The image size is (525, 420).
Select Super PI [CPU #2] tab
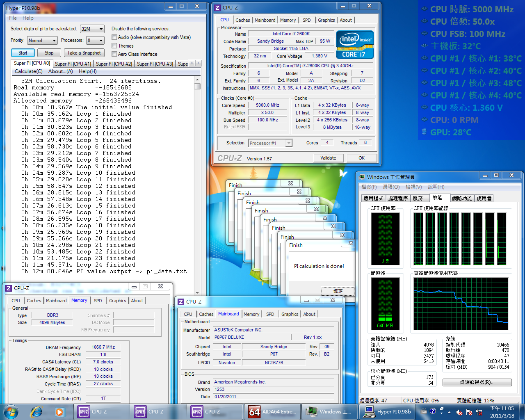[114, 64]
